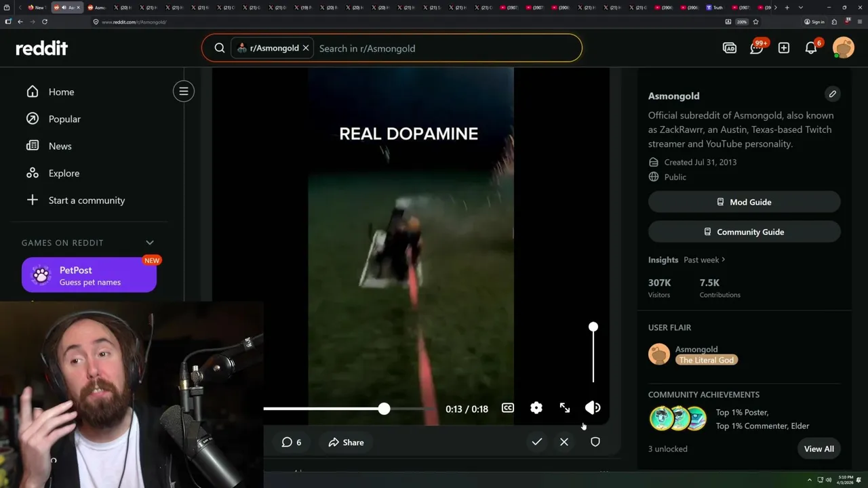Open the reader view icon

728,22
